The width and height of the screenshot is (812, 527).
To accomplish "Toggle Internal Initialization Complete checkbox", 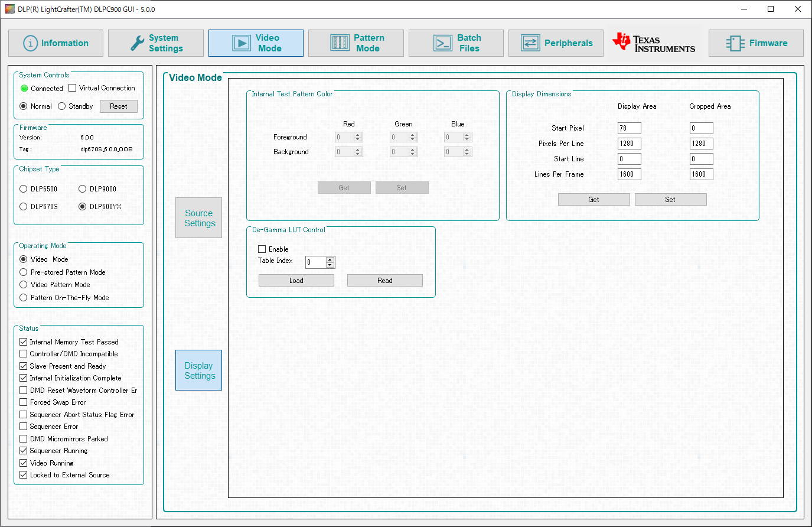I will (24, 378).
